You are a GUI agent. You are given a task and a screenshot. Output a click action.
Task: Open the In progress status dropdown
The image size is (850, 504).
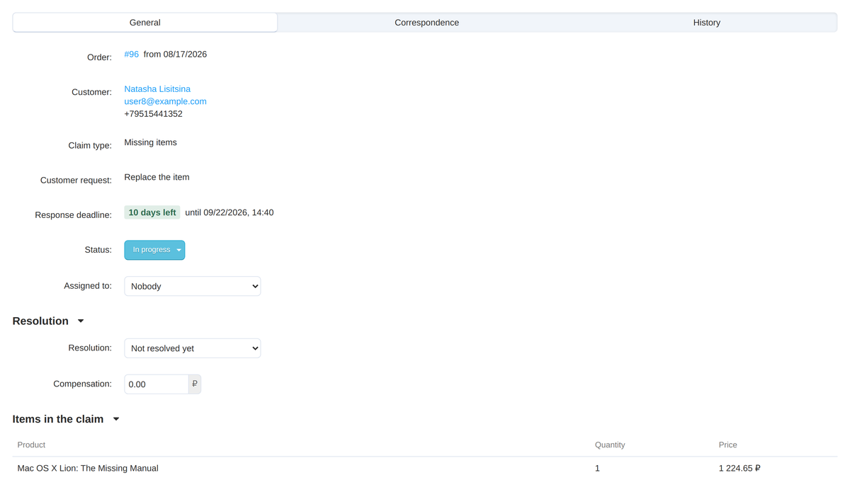coord(154,250)
